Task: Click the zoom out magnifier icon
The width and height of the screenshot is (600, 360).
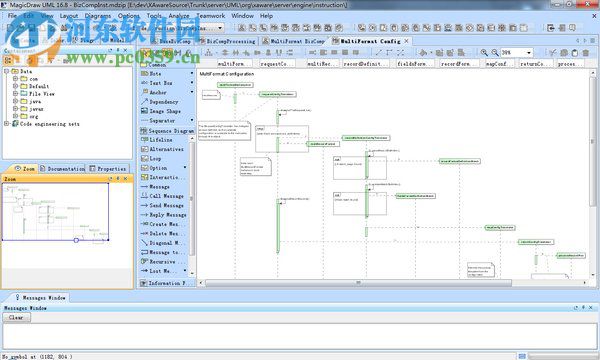Action: tap(495, 52)
